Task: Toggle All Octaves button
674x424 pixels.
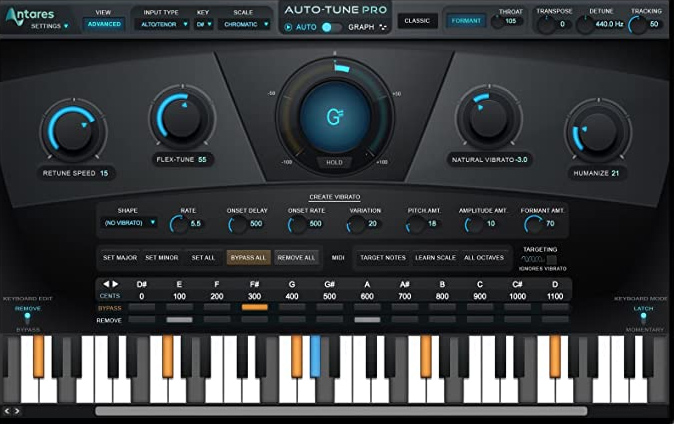Action: pos(484,258)
